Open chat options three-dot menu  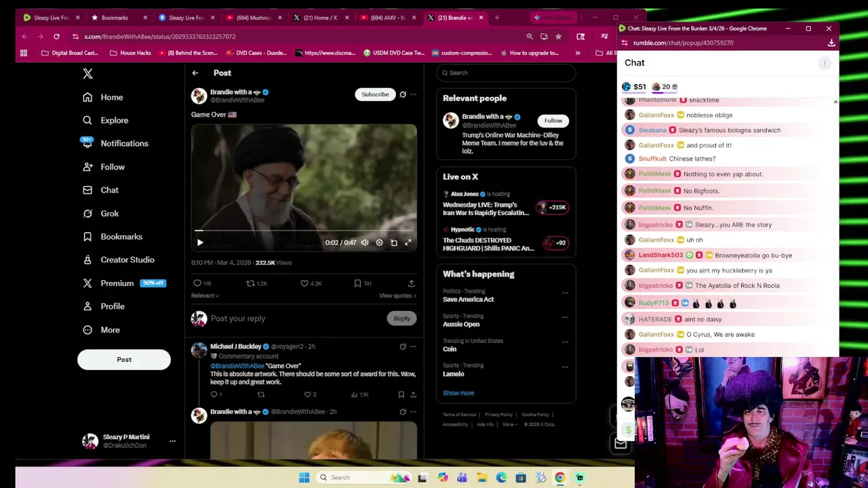tap(825, 63)
